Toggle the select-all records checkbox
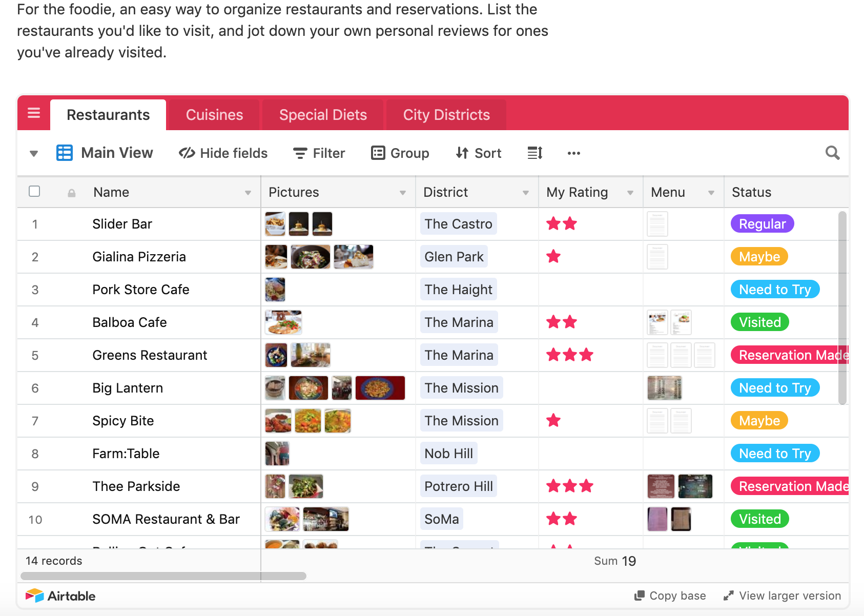The height and width of the screenshot is (616, 864). [34, 192]
